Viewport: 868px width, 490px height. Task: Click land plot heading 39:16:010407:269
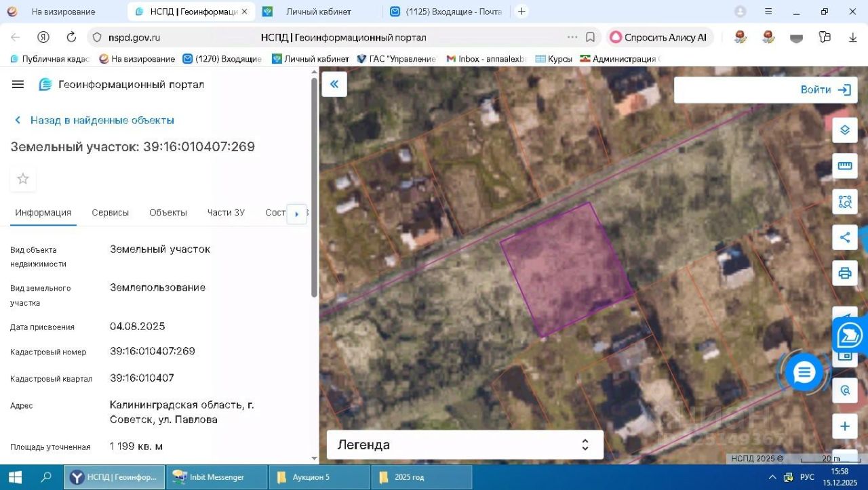[133, 146]
